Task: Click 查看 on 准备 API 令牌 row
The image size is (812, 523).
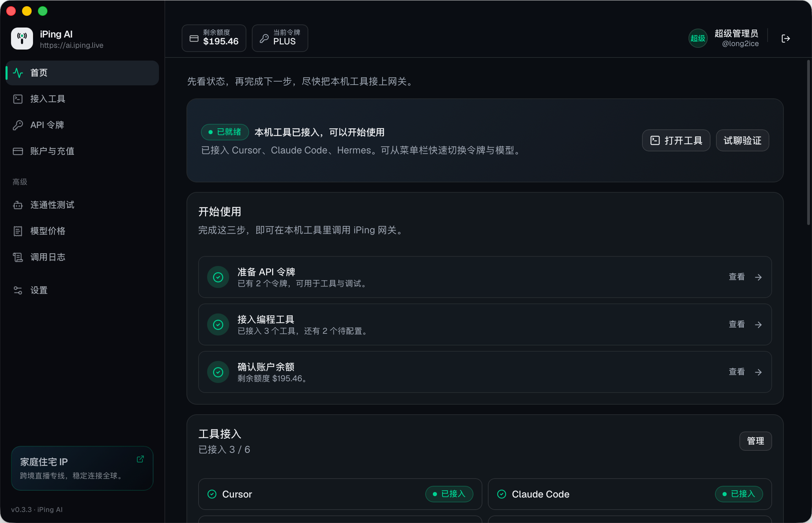Action: 737,277
